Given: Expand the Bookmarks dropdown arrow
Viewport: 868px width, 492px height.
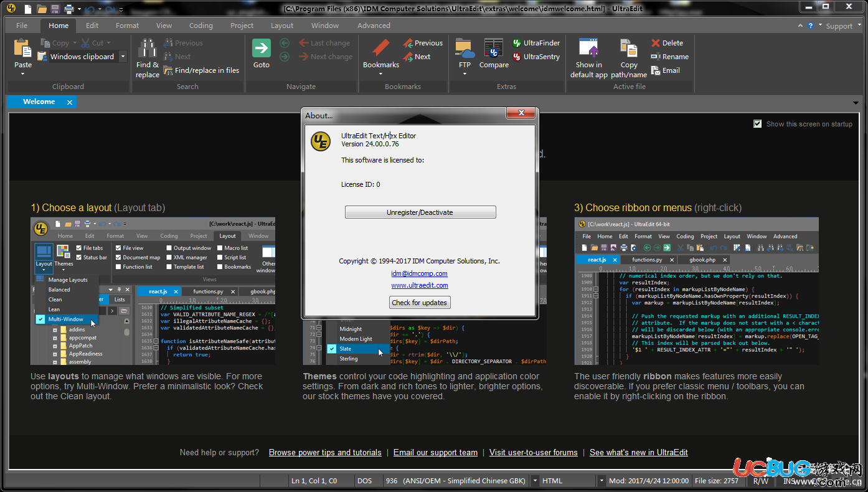Looking at the screenshot, I should click(x=381, y=74).
